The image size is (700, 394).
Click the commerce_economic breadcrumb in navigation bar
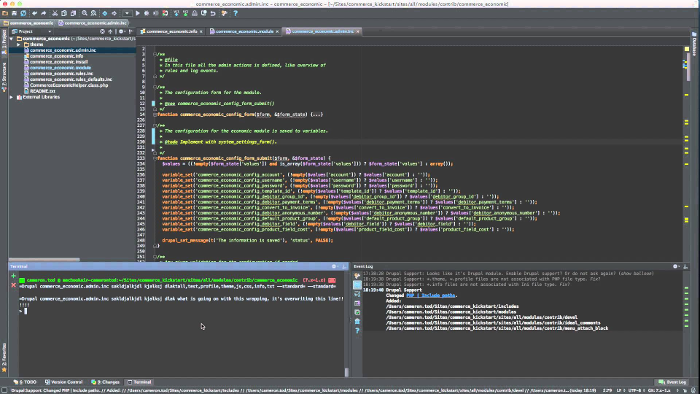click(x=28, y=23)
